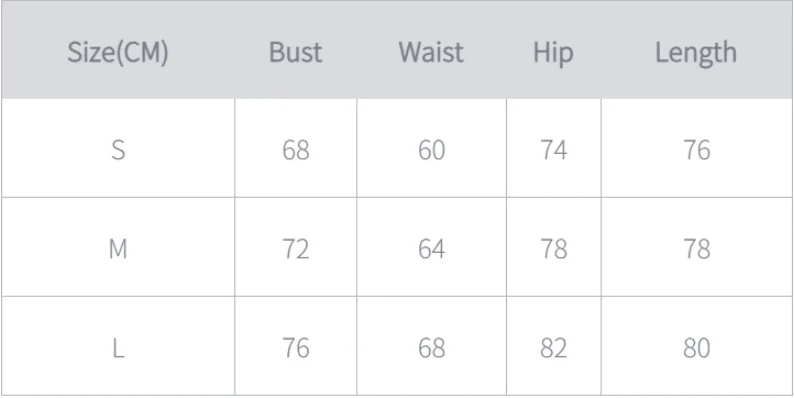This screenshot has width=794, height=398.
Task: Select the size L row label
Action: 118,348
